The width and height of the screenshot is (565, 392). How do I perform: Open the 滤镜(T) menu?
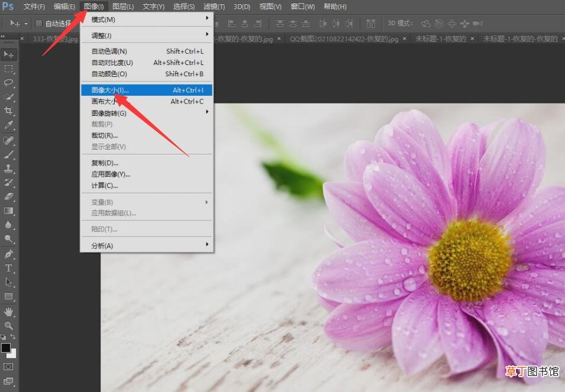(x=214, y=7)
